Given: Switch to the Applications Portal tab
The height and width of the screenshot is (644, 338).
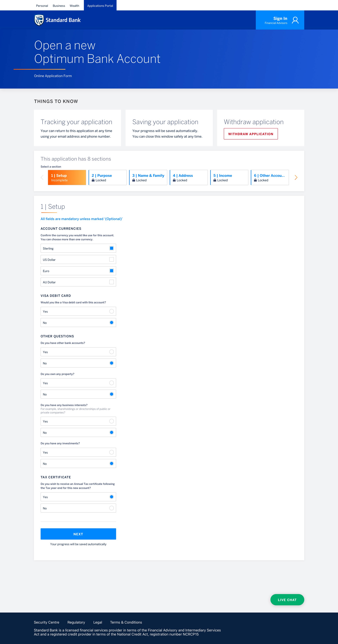Looking at the screenshot, I should tap(100, 6).
